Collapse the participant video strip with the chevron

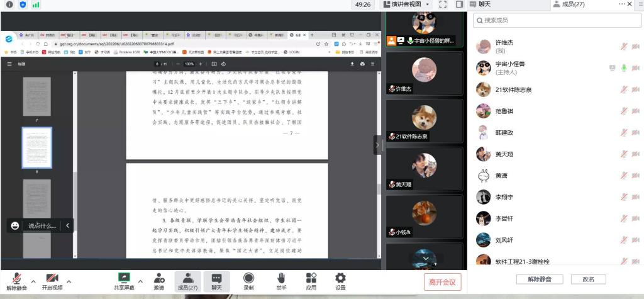click(x=377, y=145)
